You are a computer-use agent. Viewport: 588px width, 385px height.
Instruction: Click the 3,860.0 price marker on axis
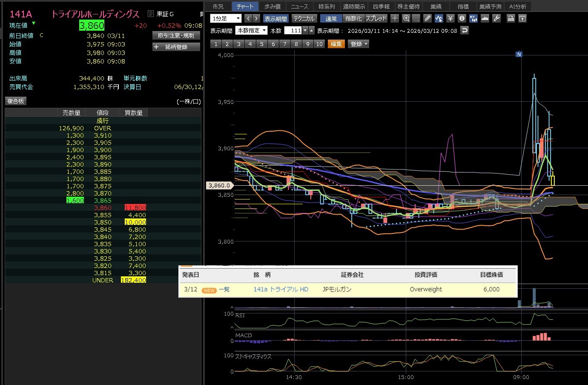219,185
